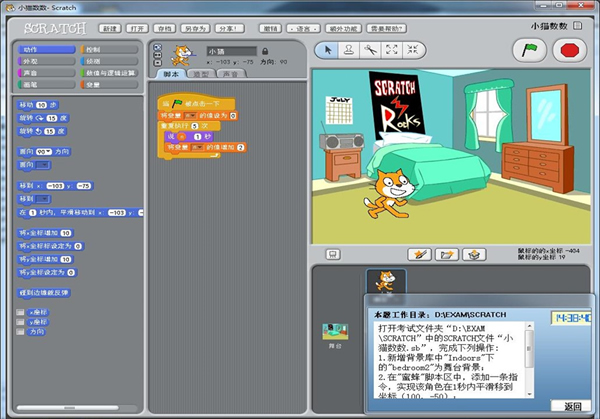Switch to the 造型 costumes tab
The image size is (600, 419).
coord(201,74)
